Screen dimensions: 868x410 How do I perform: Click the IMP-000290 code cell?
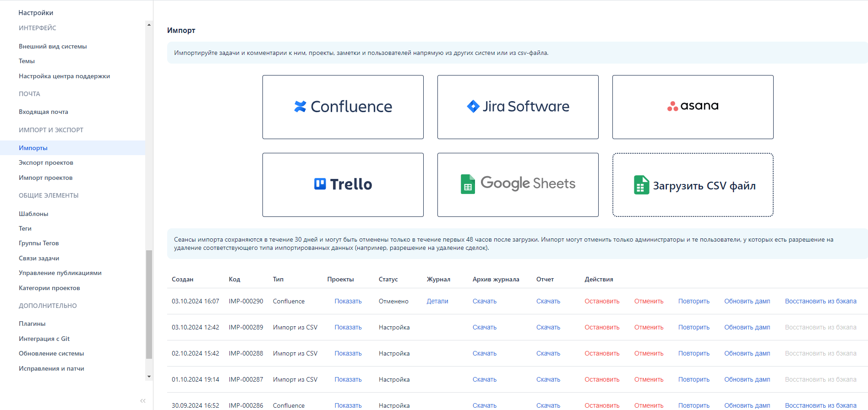(246, 301)
